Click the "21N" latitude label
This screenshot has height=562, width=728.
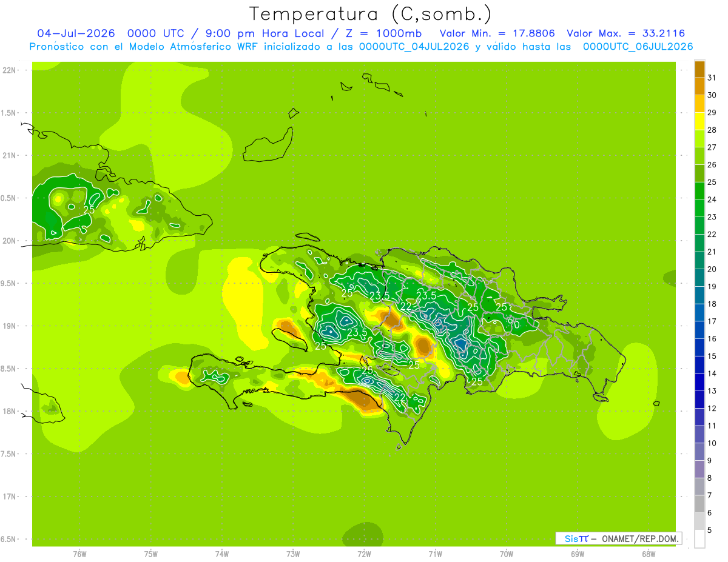[10, 156]
